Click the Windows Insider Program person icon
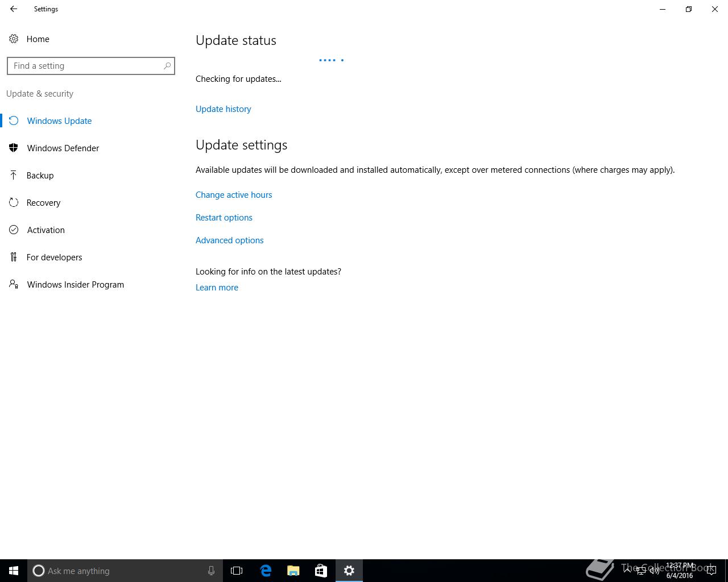The width and height of the screenshot is (728, 582). pyautogui.click(x=14, y=284)
